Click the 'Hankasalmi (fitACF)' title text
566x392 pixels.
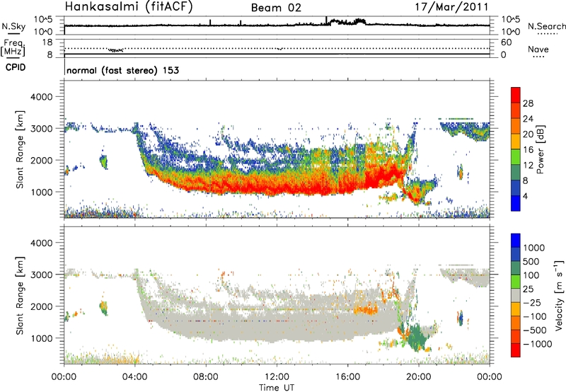coord(129,6)
